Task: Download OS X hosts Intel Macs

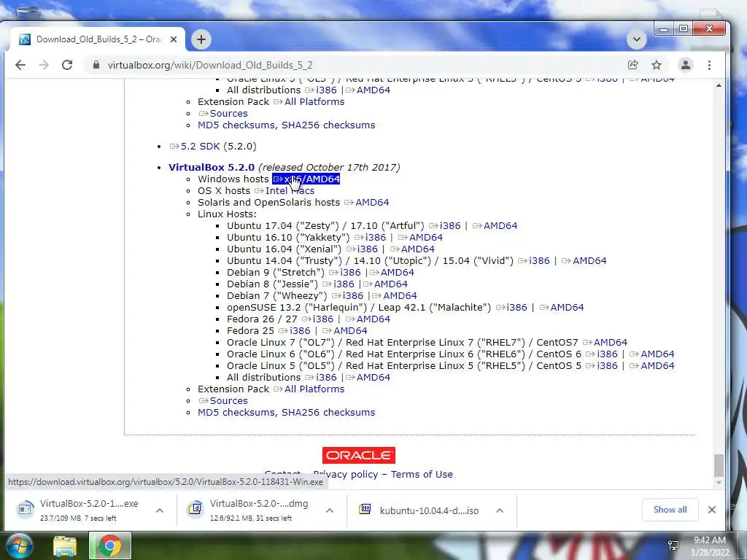Action: (x=285, y=190)
